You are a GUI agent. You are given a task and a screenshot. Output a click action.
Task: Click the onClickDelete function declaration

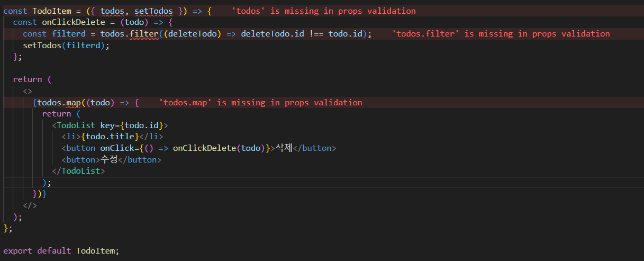pyautogui.click(x=64, y=22)
